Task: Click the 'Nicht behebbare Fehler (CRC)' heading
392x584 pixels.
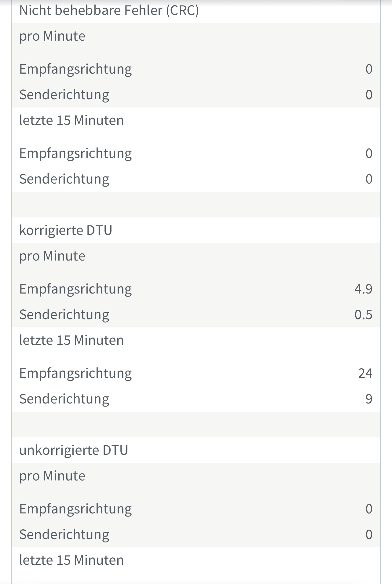Action: click(x=109, y=10)
